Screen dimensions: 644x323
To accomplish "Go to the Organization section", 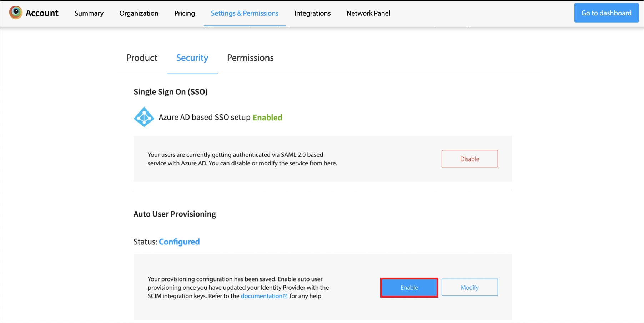I will 139,13.
